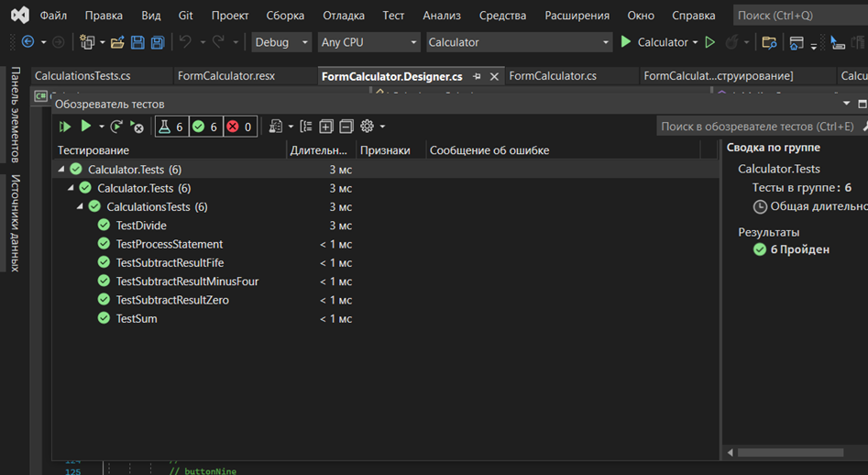Close the FormCalculator.Designer.cs tab
Viewport: 868px width, 475px height.
(494, 76)
